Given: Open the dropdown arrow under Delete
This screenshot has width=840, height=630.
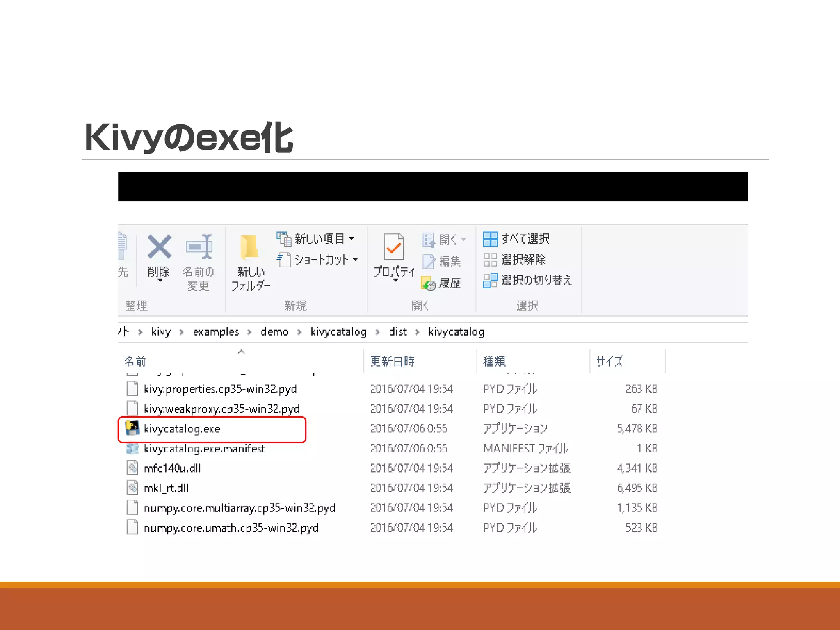Looking at the screenshot, I should (160, 281).
